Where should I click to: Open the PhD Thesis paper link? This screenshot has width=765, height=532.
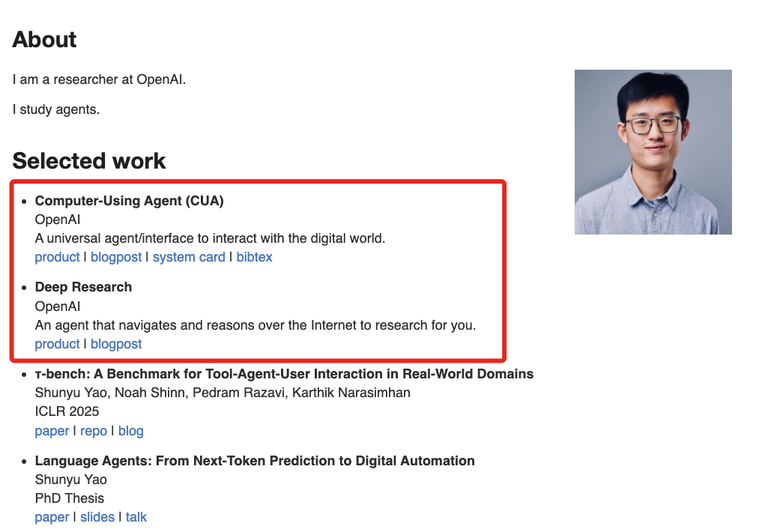click(52, 517)
